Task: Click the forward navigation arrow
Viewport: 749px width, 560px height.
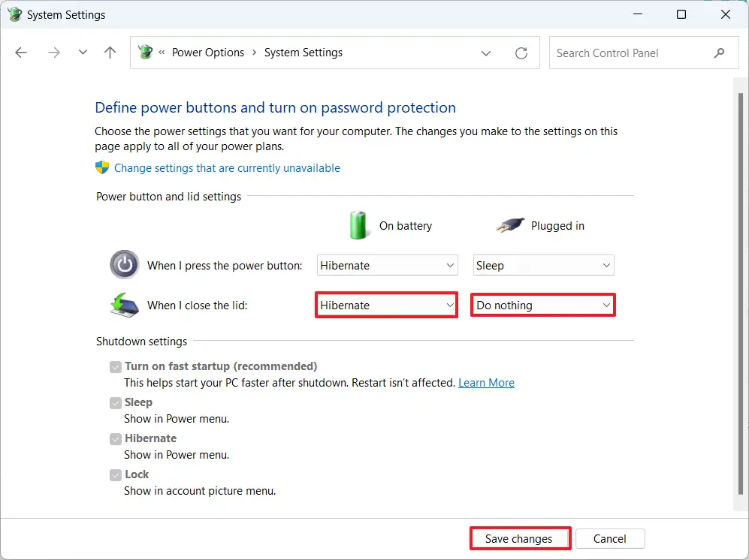Action: click(x=53, y=53)
